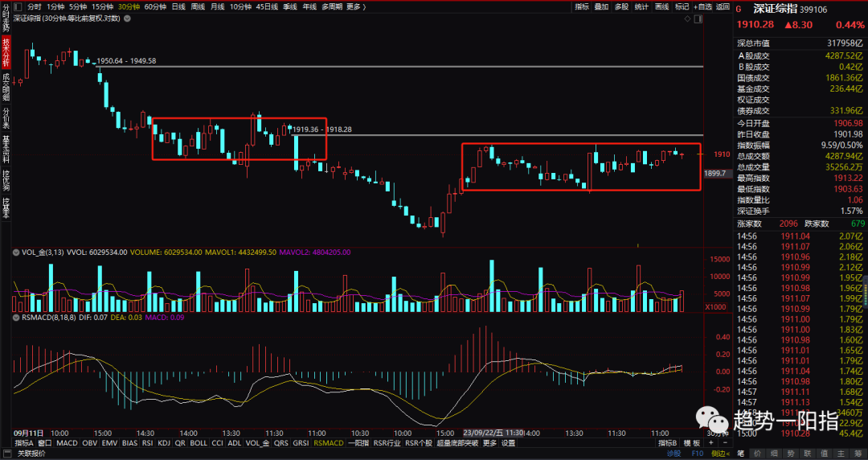Select the 笔 tab in quote panel
This screenshot has width=868, height=460.
[741, 454]
